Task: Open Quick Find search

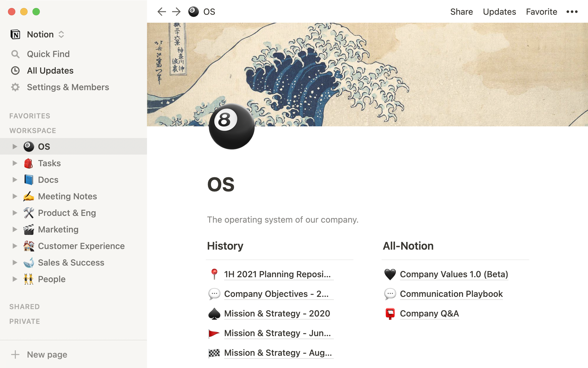Action: 48,54
